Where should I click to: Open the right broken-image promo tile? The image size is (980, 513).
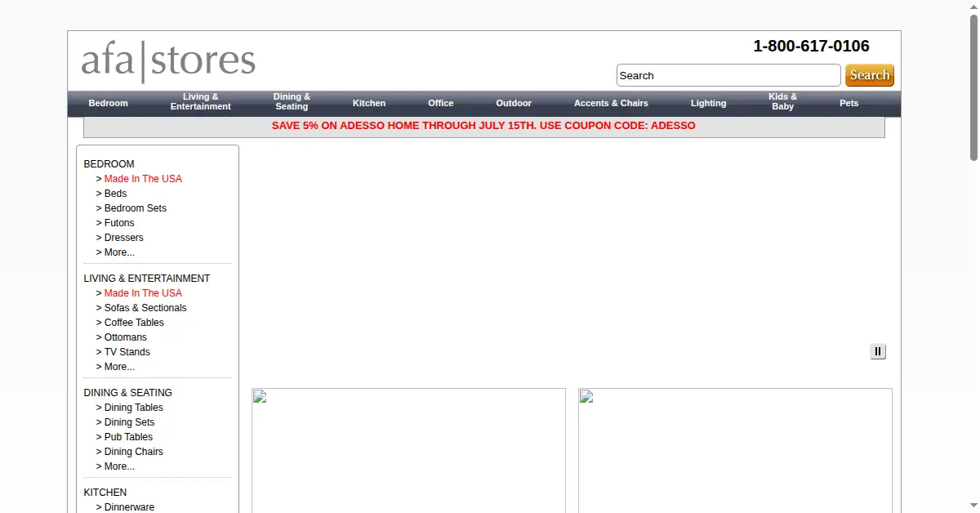point(735,450)
